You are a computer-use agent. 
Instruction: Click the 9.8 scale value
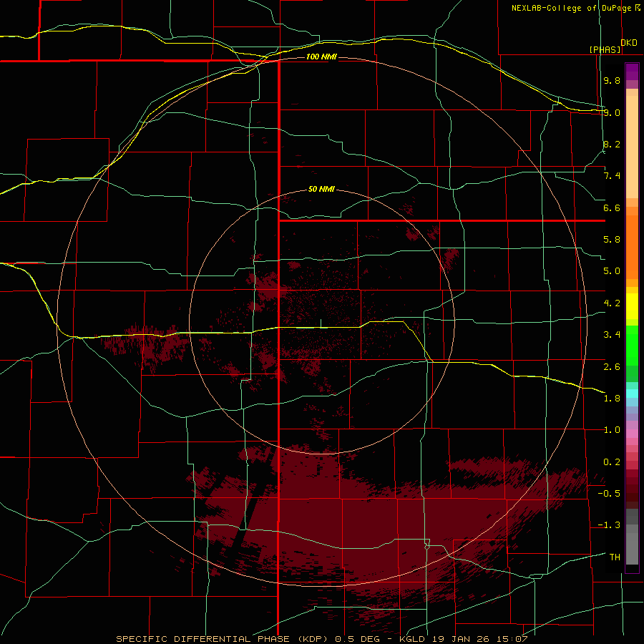[612, 80]
